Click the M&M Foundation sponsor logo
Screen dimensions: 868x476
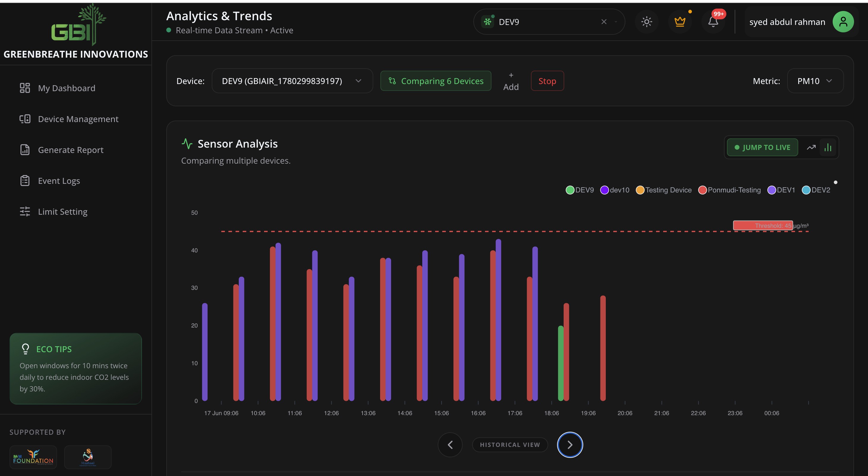pyautogui.click(x=33, y=457)
